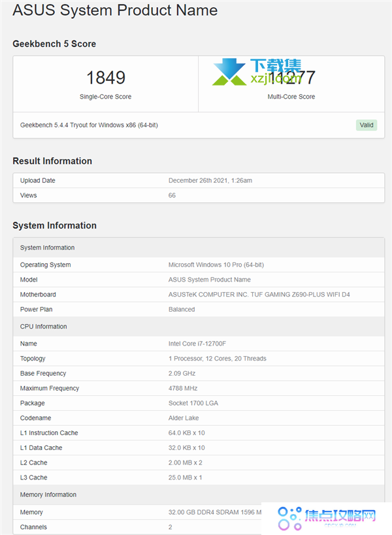Click the Operating System label
The width and height of the screenshot is (392, 535).
pos(45,265)
